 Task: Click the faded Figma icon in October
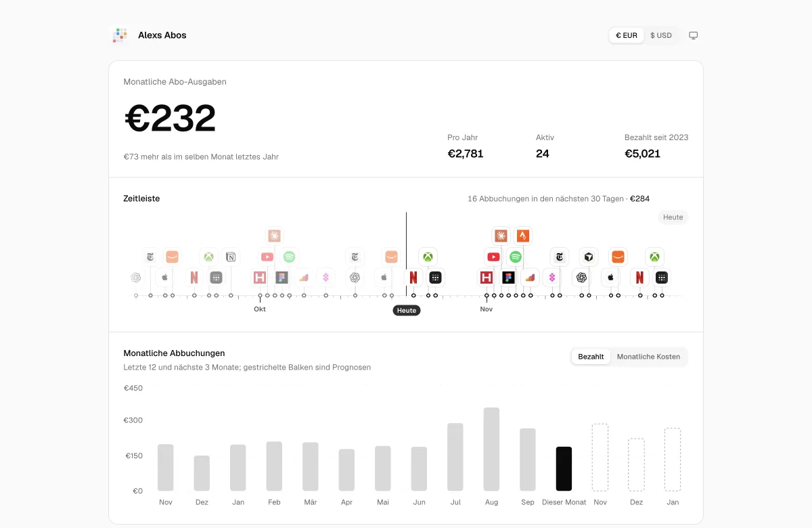click(282, 278)
